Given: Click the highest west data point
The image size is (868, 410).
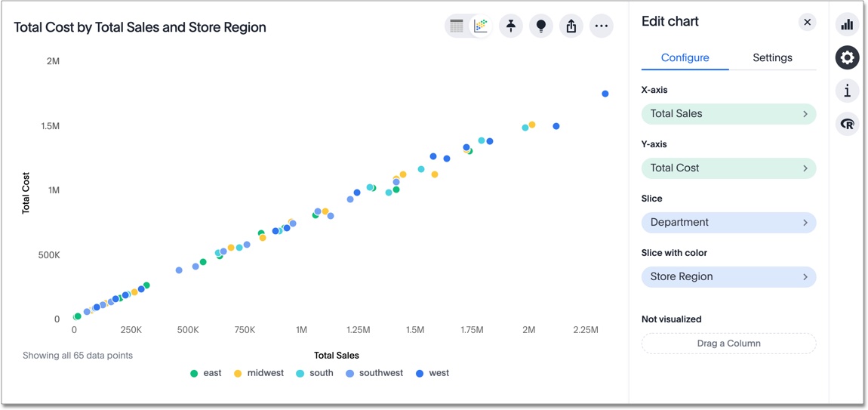Looking at the screenshot, I should [605, 94].
